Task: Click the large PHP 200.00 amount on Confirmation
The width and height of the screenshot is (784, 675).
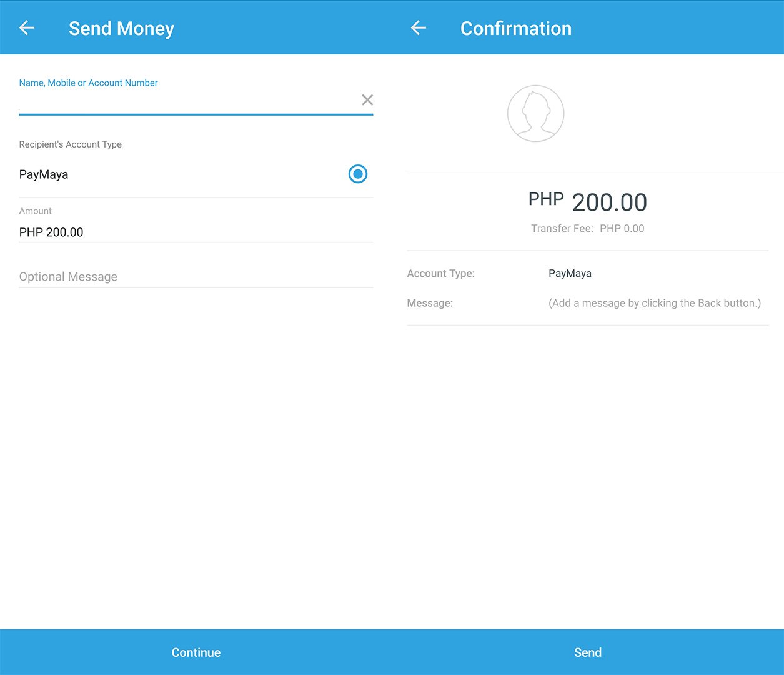Action: [x=588, y=202]
